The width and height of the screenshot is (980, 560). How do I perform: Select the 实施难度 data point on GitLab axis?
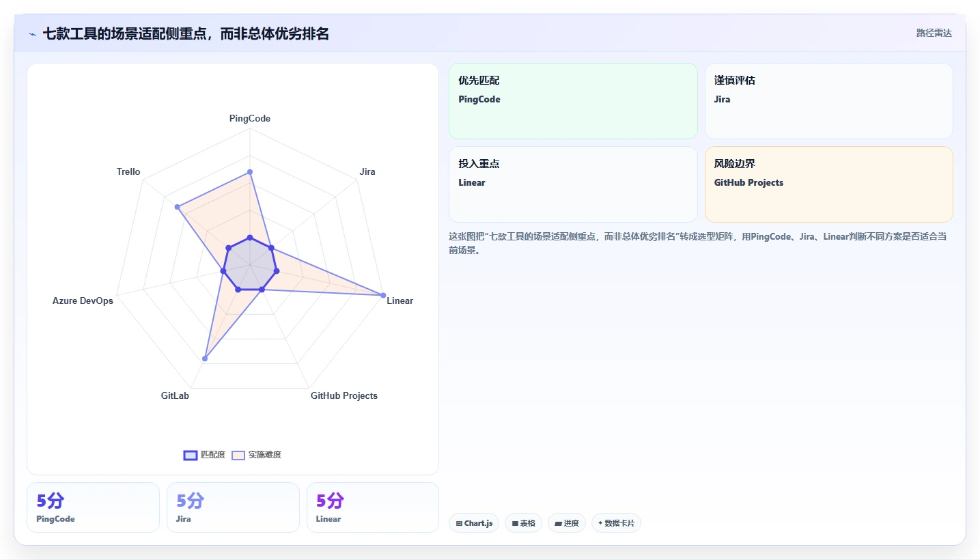point(205,359)
